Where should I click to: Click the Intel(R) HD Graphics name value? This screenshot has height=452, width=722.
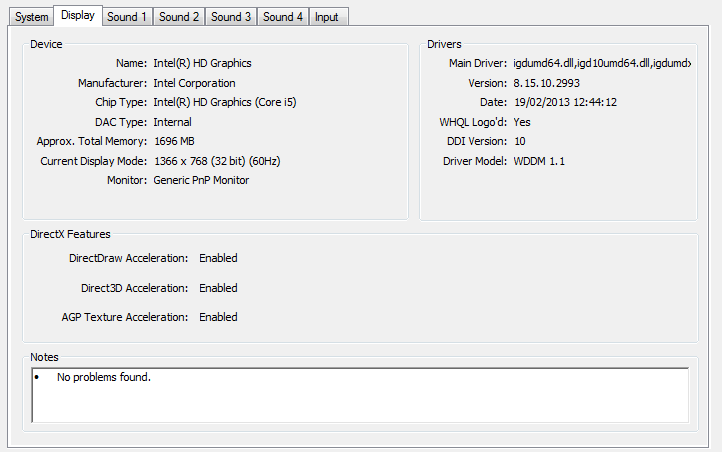pos(202,63)
